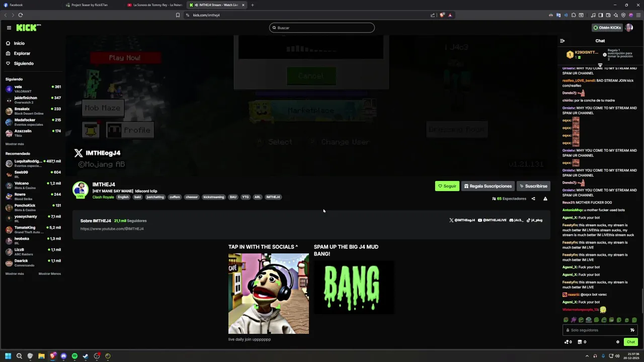Click the green BANG panel image
Viewport: 644px width, 362px height.
tap(354, 288)
